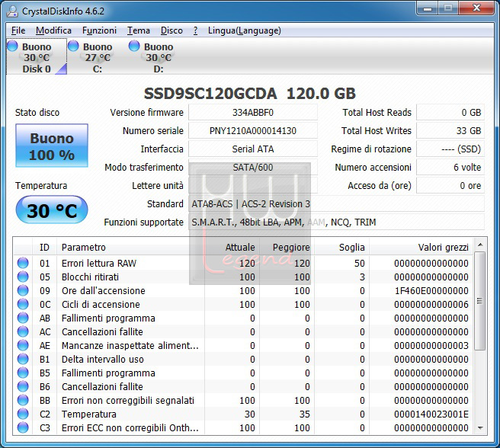Screen dimensions: 500x448
Task: Click the Regime di rotazione value (SSD)
Action: pos(450,149)
